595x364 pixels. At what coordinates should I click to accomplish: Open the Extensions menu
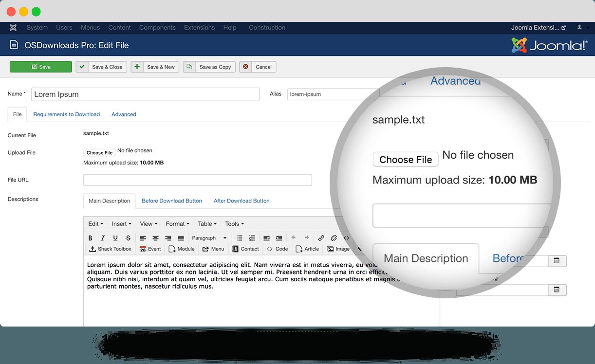(199, 28)
